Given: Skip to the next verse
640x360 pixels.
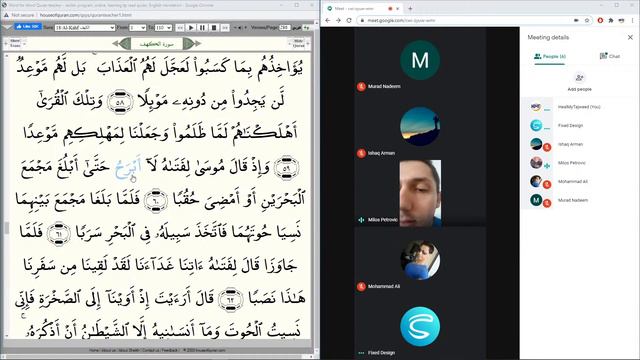Looking at the screenshot, I should [x=225, y=27].
